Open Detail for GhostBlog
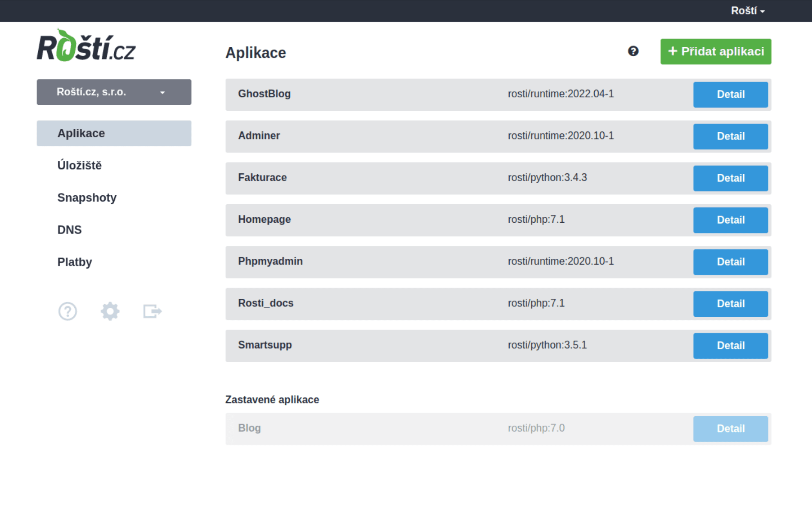812x512 pixels. point(730,95)
